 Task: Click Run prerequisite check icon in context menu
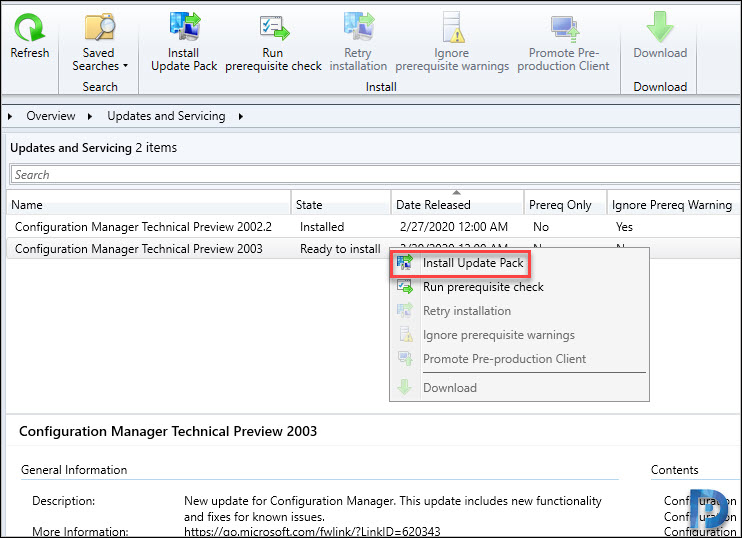click(405, 287)
